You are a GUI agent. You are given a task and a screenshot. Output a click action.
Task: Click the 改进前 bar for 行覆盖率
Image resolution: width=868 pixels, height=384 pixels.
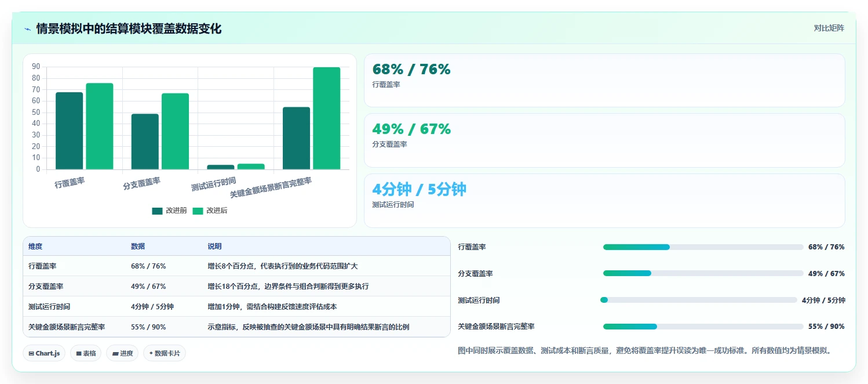coord(70,131)
